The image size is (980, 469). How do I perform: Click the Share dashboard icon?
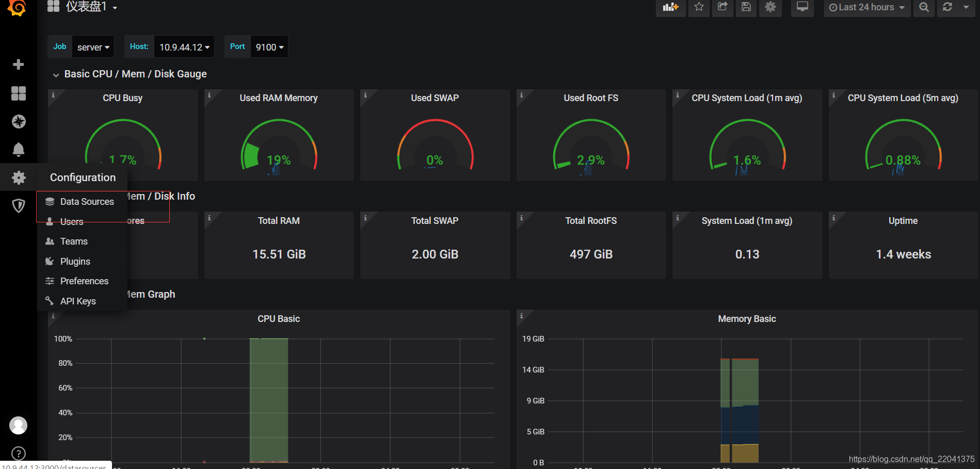pos(722,7)
